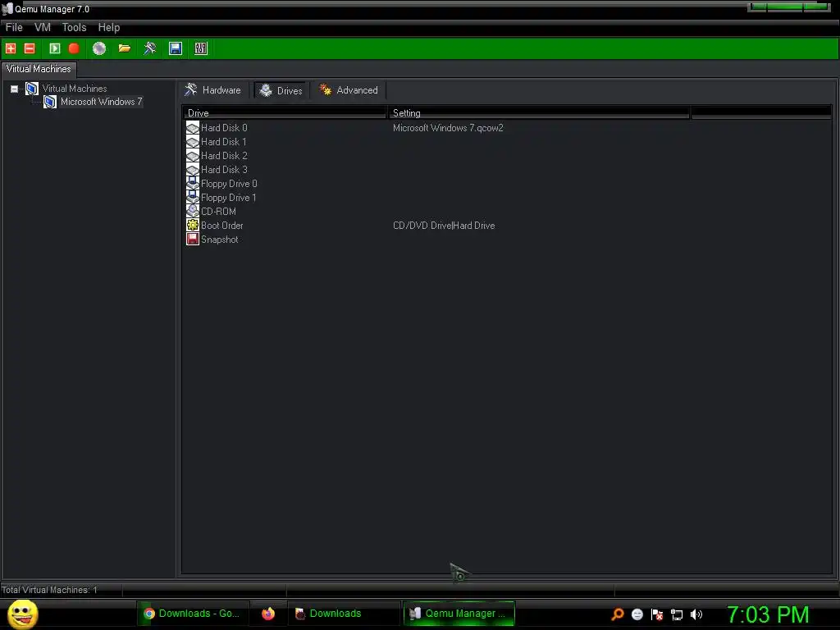Click the grey disc toolbar icon
The image size is (840, 630).
[x=99, y=48]
